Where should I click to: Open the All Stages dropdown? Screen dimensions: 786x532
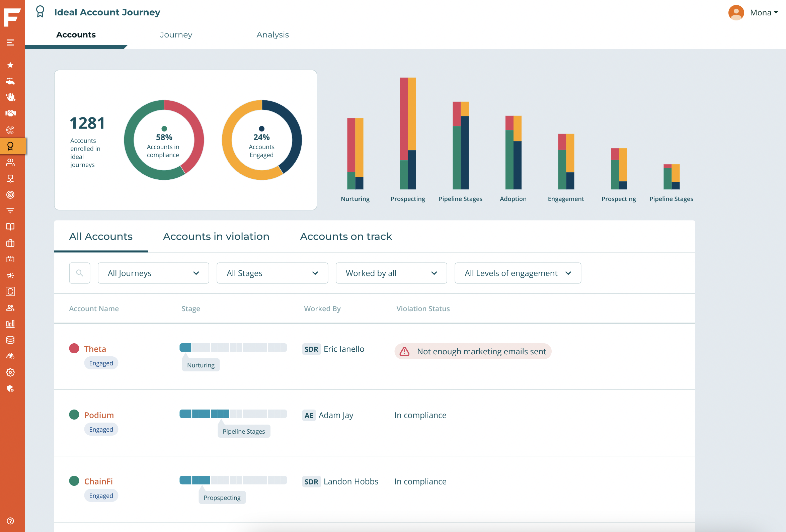272,273
